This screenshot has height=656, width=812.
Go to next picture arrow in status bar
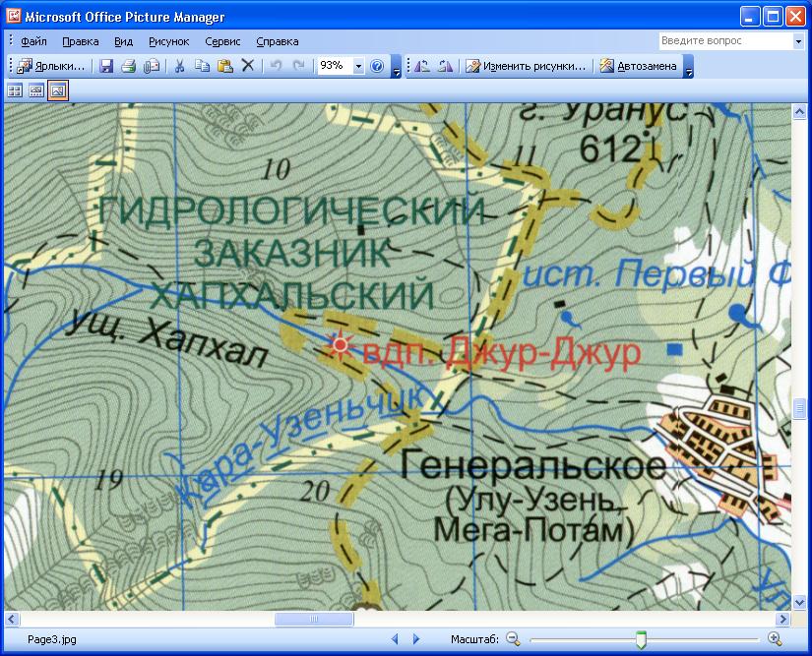click(x=416, y=639)
